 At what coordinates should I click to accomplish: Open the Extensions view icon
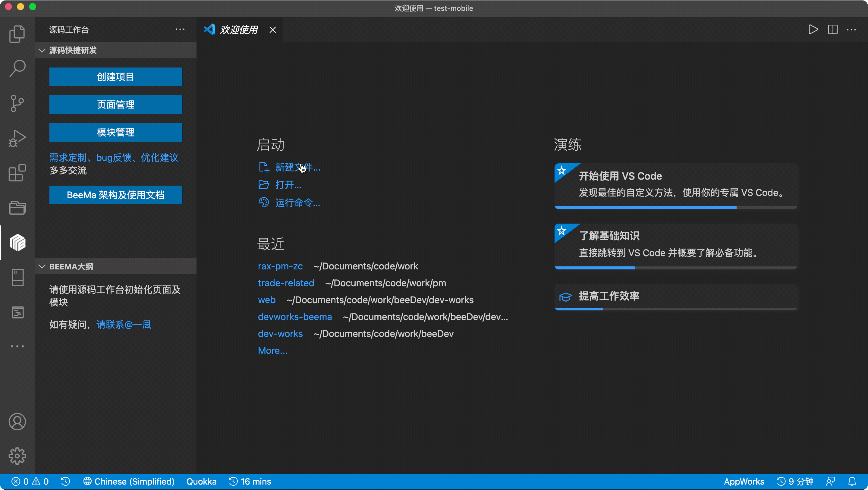(x=17, y=173)
